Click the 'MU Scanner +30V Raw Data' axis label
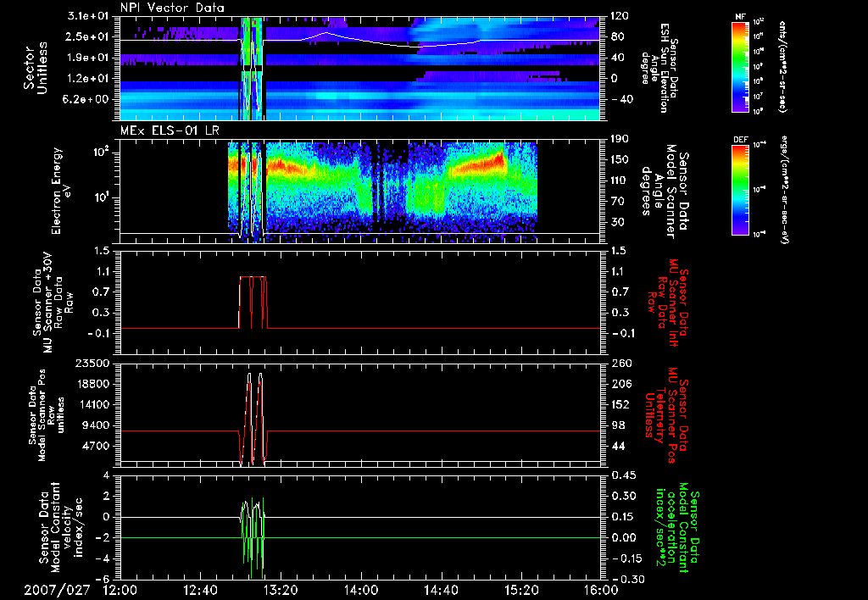Screen dimensions: 868x600 53,303
